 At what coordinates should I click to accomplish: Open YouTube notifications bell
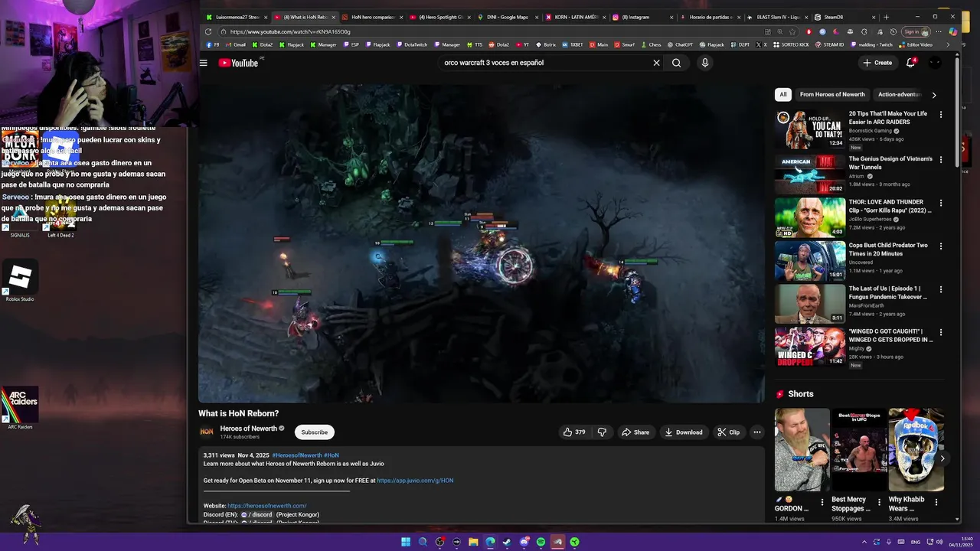pyautogui.click(x=910, y=63)
